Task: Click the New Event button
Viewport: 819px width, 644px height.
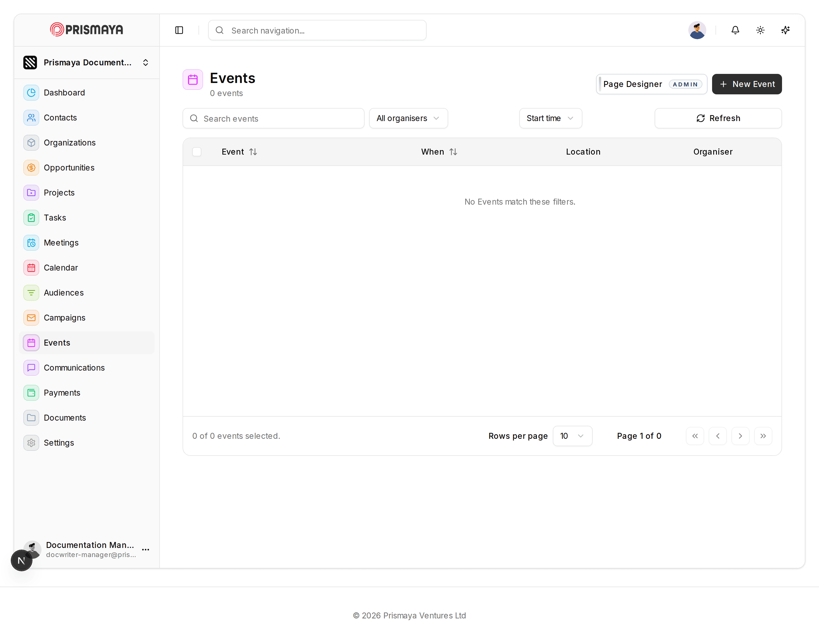Action: 746,84
